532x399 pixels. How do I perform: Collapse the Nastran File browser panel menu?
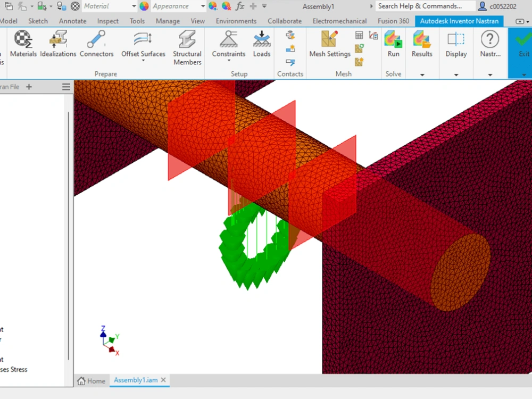point(66,86)
